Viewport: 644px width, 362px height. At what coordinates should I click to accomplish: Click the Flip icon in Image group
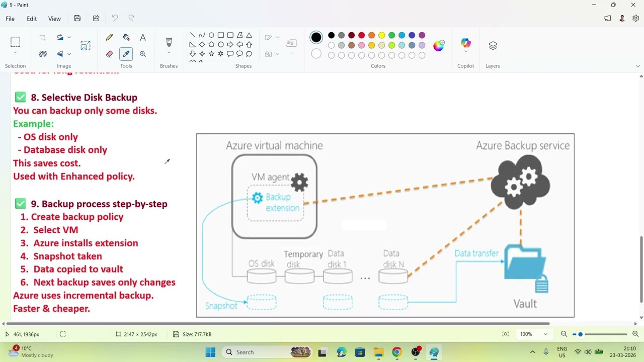tap(60, 54)
